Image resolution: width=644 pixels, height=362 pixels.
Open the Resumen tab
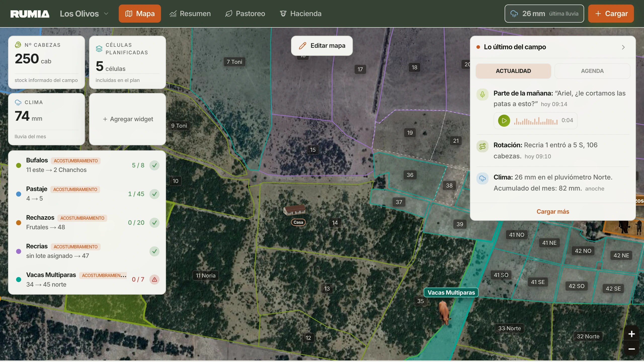click(190, 14)
